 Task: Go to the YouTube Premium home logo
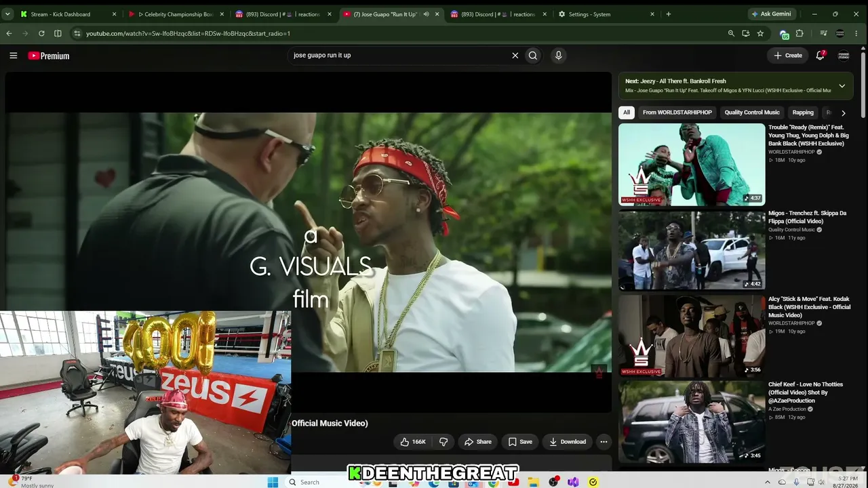click(49, 56)
